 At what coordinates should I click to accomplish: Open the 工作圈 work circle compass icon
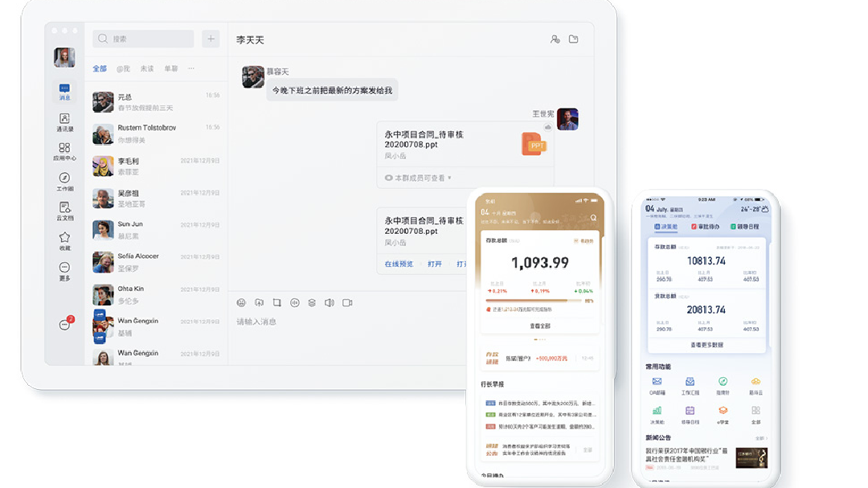[x=64, y=181]
